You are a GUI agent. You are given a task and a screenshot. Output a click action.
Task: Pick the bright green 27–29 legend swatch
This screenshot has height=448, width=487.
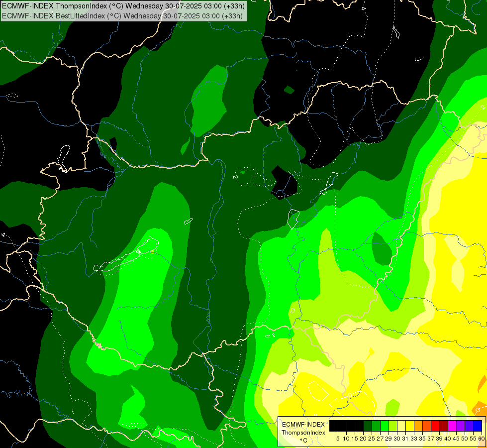tap(385, 426)
